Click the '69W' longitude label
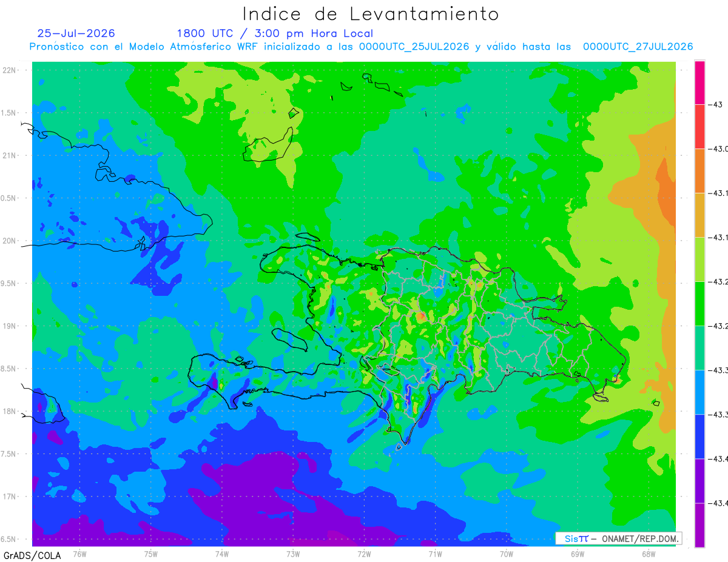This screenshot has height=562, width=728. coord(578,554)
